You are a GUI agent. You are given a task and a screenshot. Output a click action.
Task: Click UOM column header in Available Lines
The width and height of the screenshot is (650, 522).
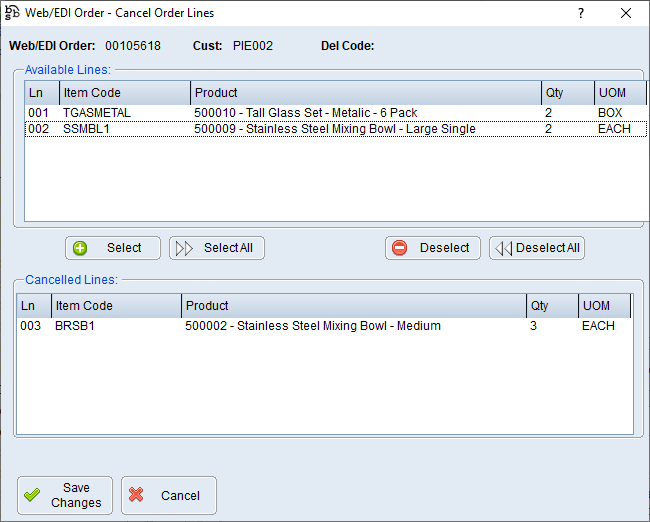(x=619, y=93)
